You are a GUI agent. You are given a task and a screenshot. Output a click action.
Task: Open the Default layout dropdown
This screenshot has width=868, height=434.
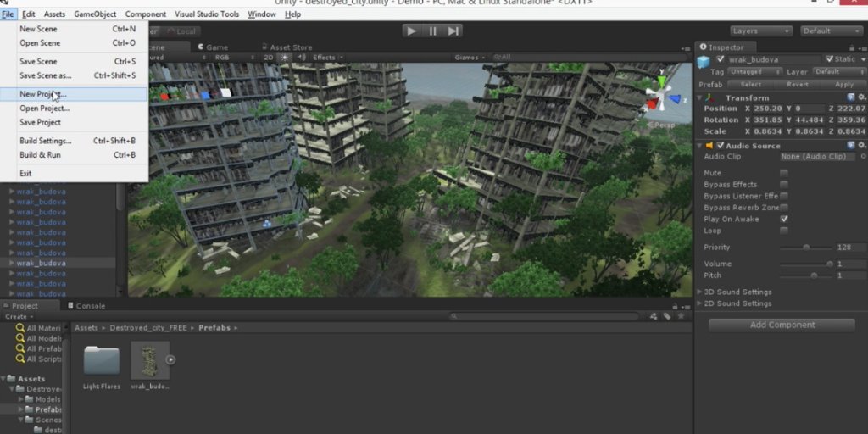[x=831, y=31]
